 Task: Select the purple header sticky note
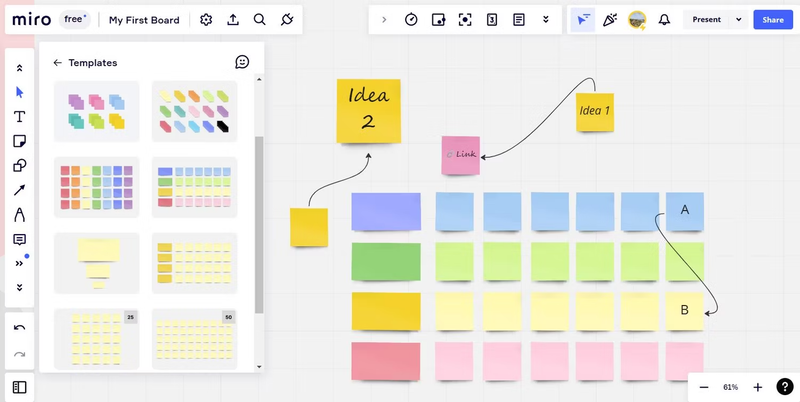pos(386,211)
